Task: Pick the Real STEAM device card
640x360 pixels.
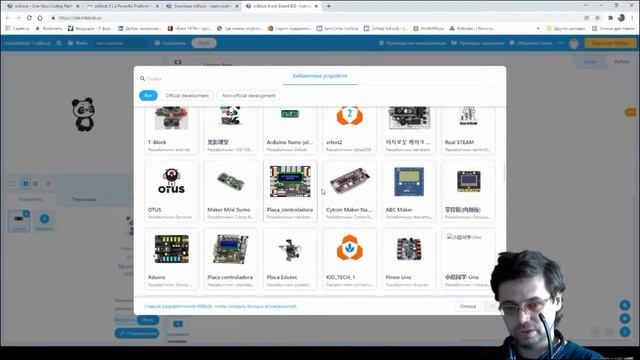Action: pyautogui.click(x=468, y=130)
